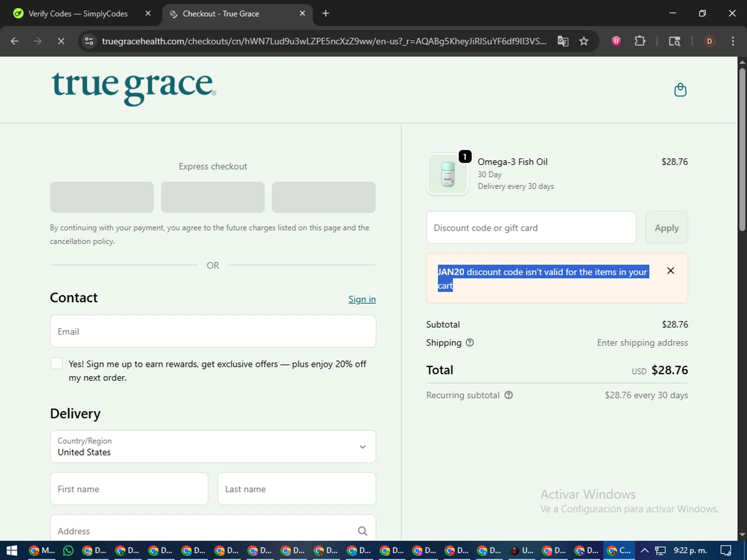Bookmark this page with the star icon
Viewport: 747px width, 560px height.
click(x=584, y=41)
